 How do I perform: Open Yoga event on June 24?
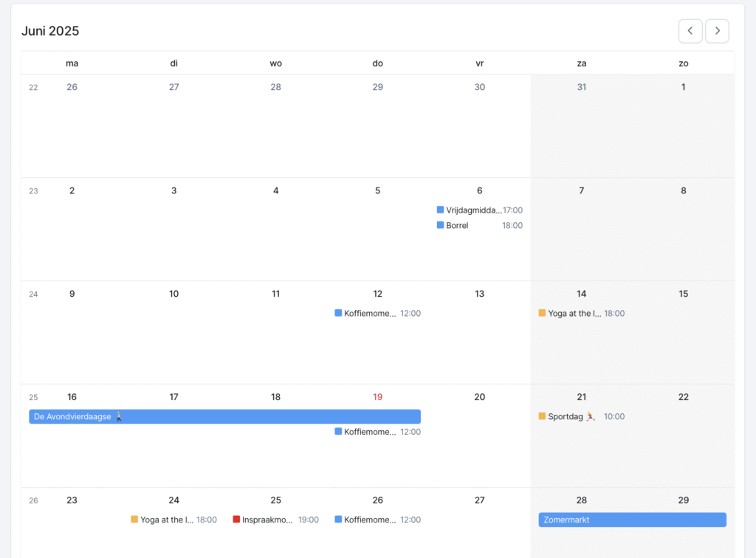click(167, 520)
